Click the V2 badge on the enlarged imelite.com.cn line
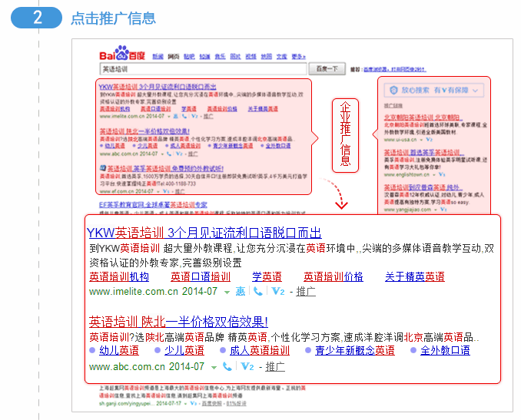 click(278, 292)
